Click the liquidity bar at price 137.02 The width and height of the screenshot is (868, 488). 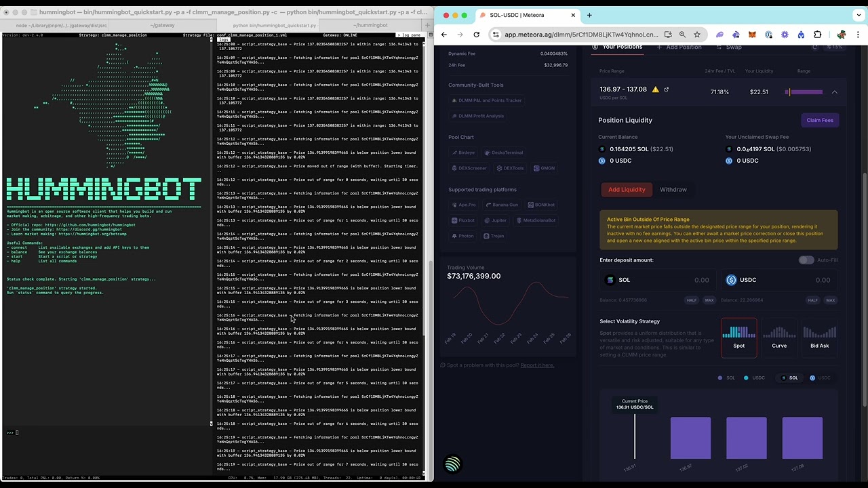(746, 438)
